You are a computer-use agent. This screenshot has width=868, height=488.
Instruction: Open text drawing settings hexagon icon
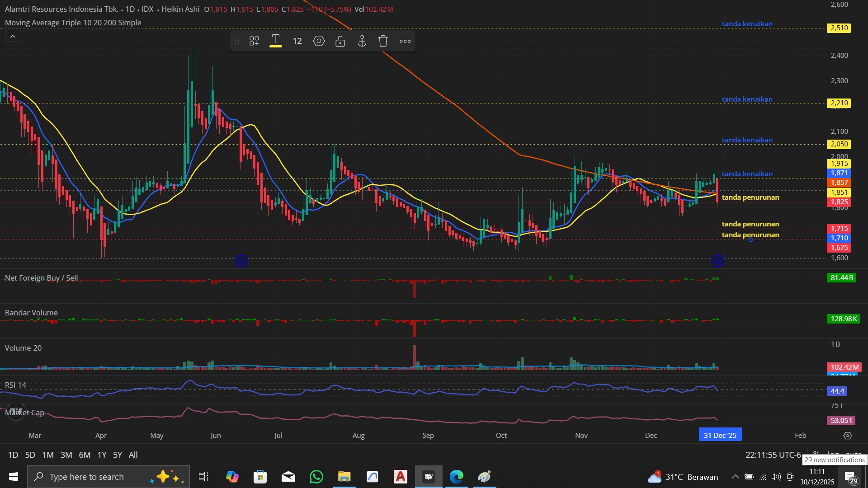pos(319,41)
